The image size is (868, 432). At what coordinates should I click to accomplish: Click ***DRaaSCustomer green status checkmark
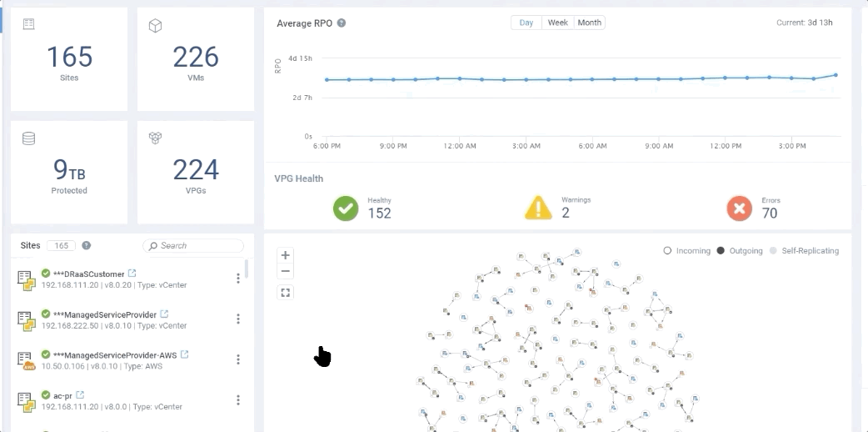pos(46,274)
